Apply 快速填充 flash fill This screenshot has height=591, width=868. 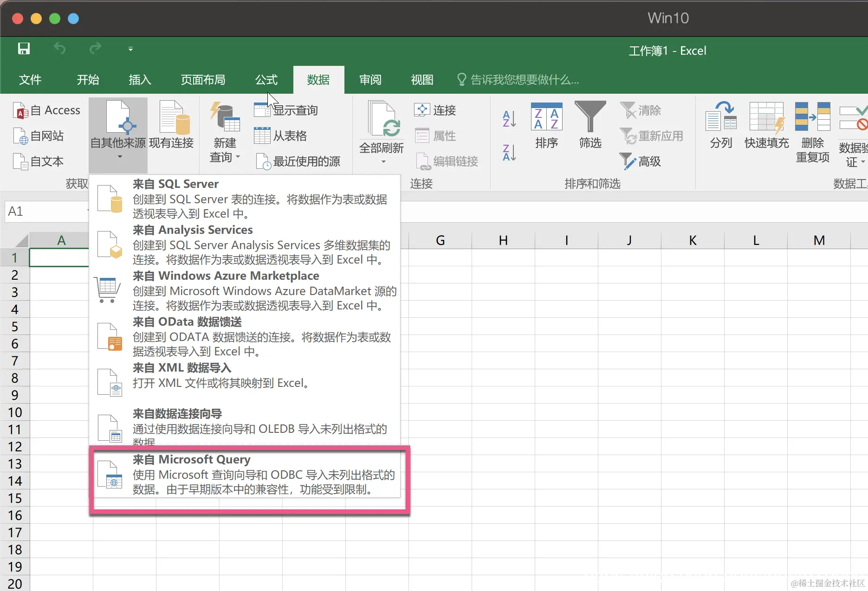767,125
